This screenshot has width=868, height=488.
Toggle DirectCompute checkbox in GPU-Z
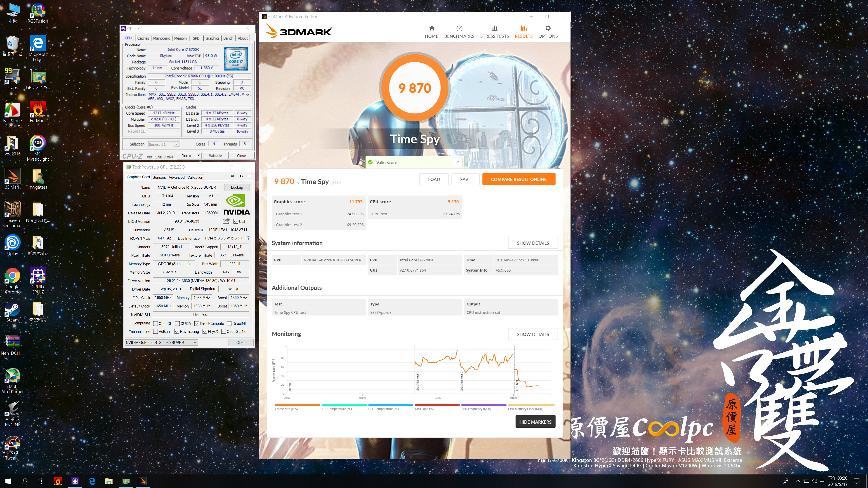(x=196, y=324)
